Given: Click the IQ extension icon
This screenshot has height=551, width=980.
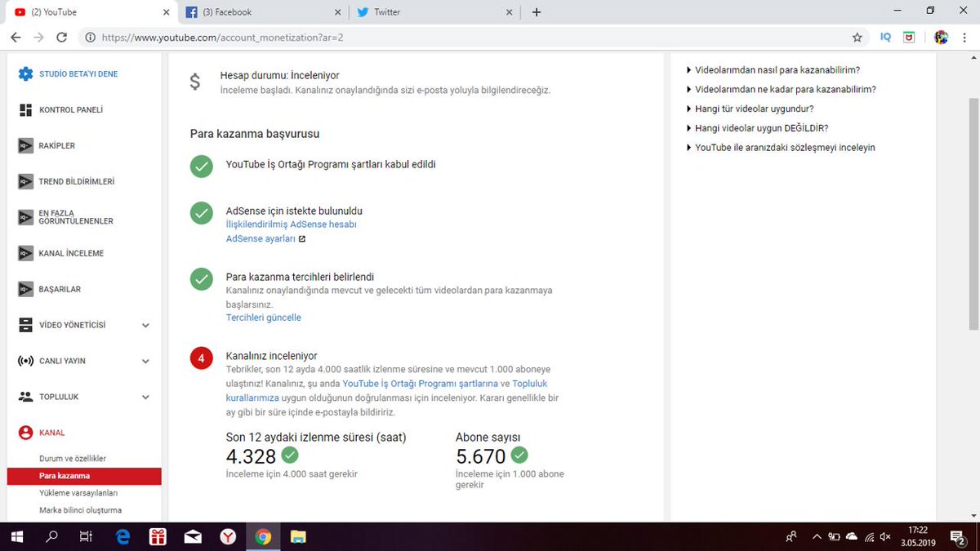Looking at the screenshot, I should point(885,38).
